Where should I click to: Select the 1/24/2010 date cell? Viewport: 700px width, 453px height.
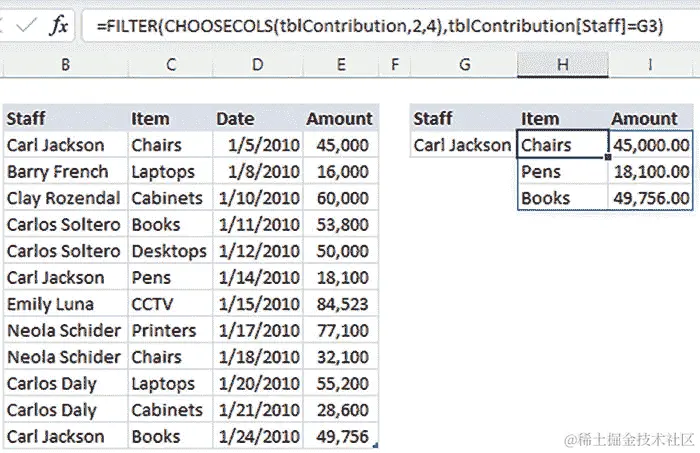point(258,436)
